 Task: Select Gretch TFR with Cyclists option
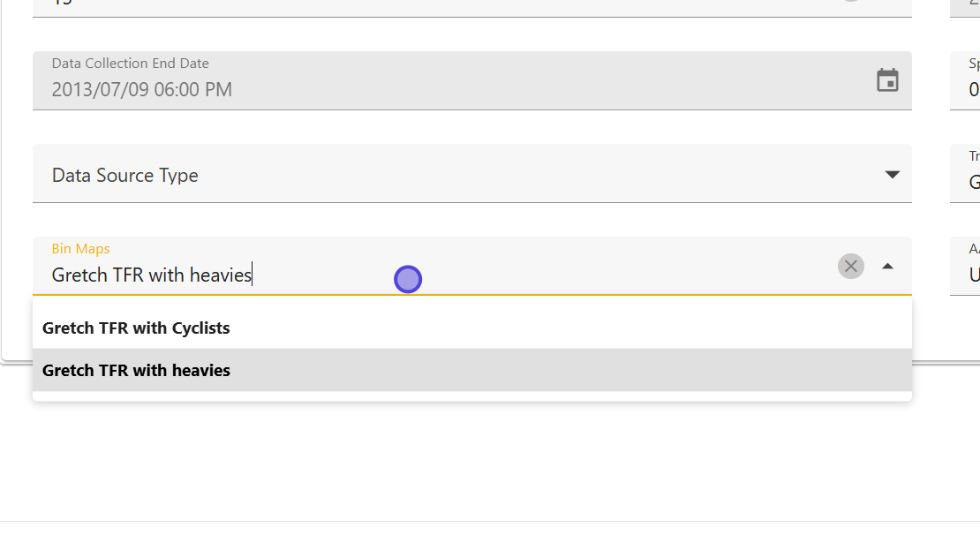point(136,328)
